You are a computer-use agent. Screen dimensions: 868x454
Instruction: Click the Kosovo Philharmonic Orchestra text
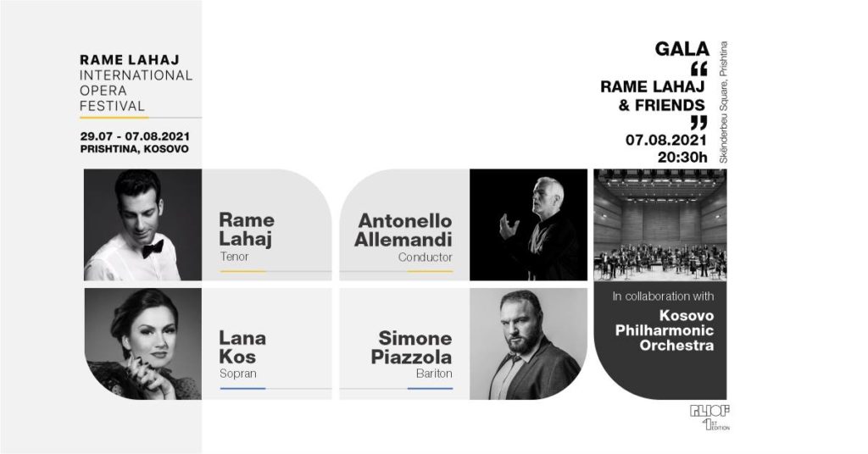(x=665, y=330)
